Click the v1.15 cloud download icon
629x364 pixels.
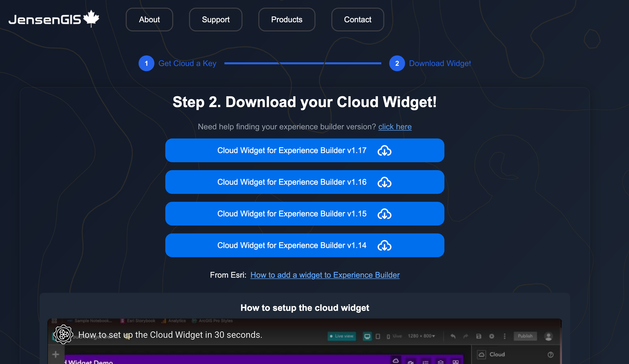pyautogui.click(x=384, y=214)
